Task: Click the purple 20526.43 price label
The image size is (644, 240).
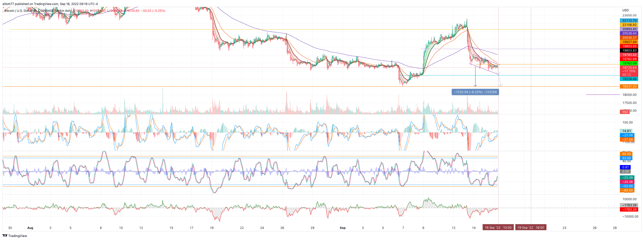Action: tap(629, 33)
